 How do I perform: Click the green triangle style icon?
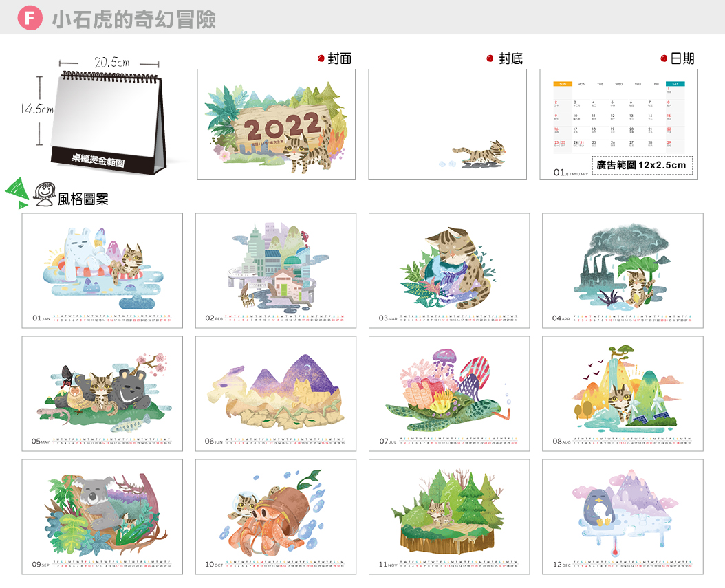(17, 193)
